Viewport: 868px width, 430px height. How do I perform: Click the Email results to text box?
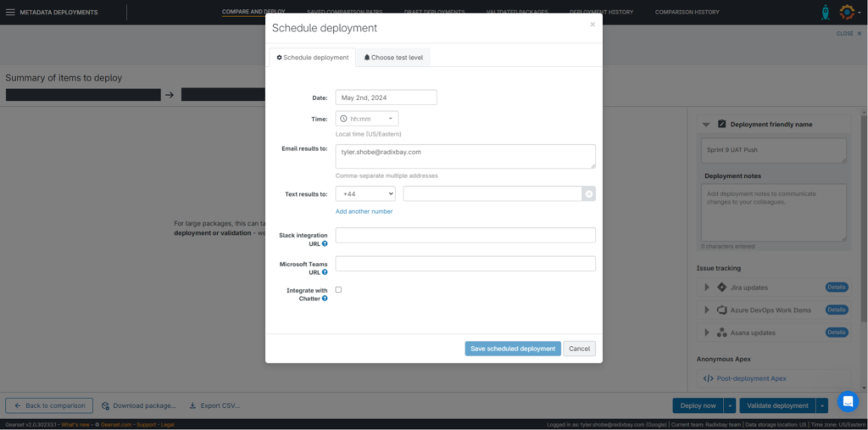click(465, 156)
